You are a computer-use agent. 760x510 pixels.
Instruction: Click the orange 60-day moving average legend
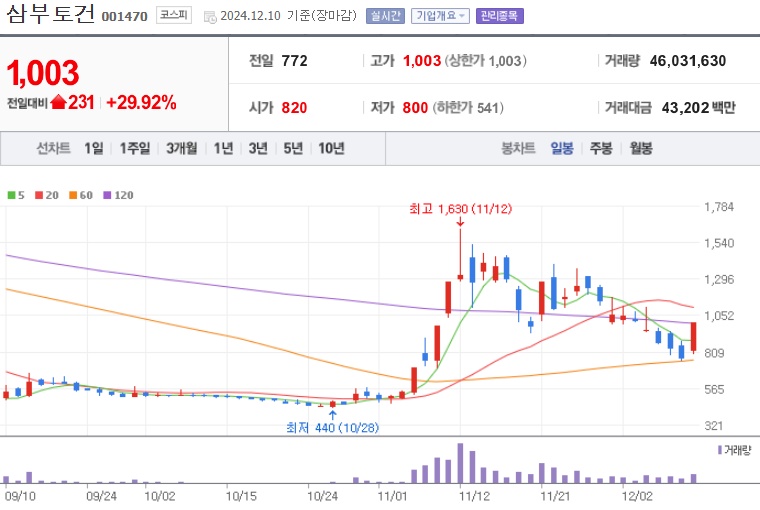coord(81,195)
